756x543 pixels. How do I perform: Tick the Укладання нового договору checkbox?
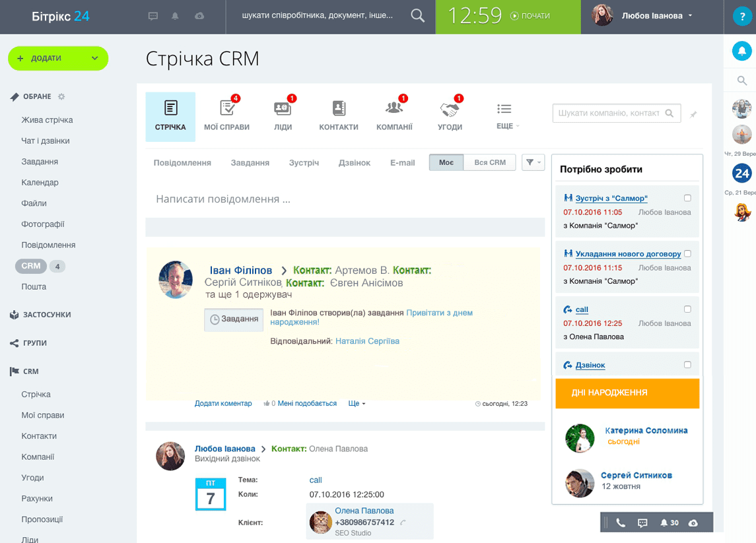coord(687,253)
